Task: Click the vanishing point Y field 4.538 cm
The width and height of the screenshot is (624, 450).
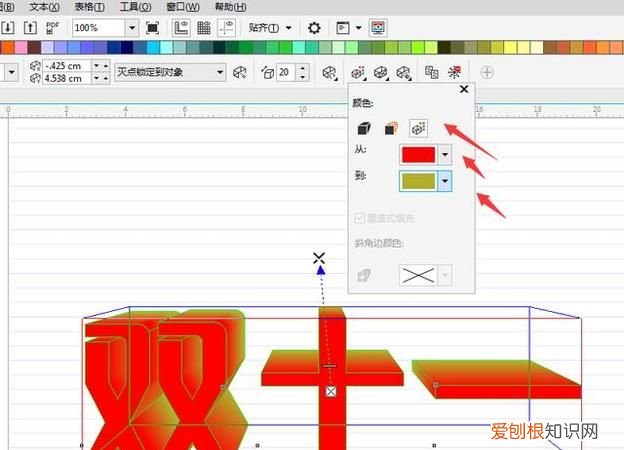Action: click(66, 78)
